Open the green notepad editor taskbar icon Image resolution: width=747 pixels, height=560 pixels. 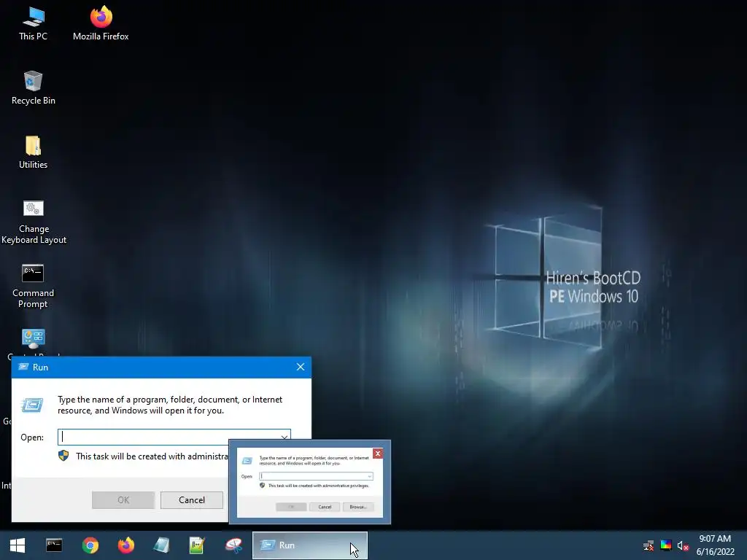tap(197, 545)
